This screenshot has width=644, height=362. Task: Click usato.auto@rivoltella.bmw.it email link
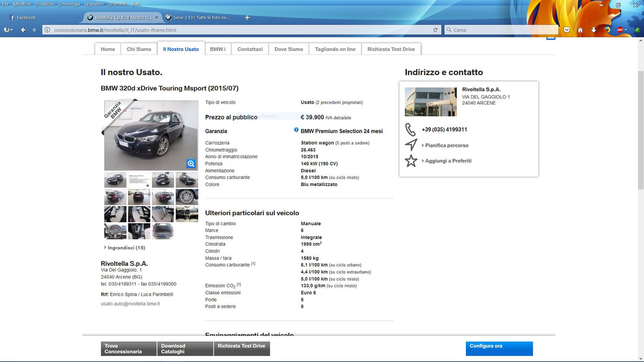(130, 304)
